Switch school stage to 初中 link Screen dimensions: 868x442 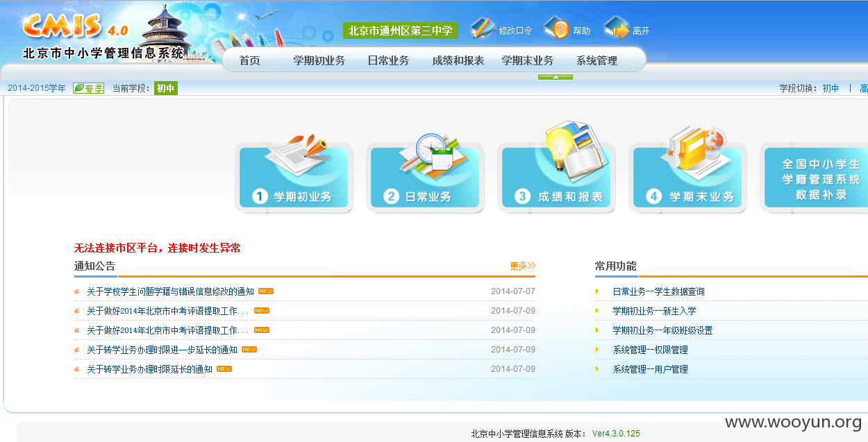[831, 88]
